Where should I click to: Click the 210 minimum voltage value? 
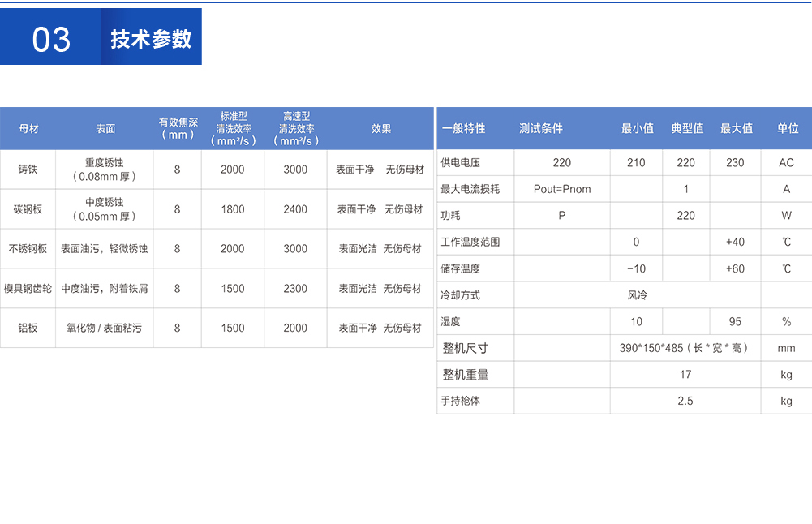[x=636, y=162]
